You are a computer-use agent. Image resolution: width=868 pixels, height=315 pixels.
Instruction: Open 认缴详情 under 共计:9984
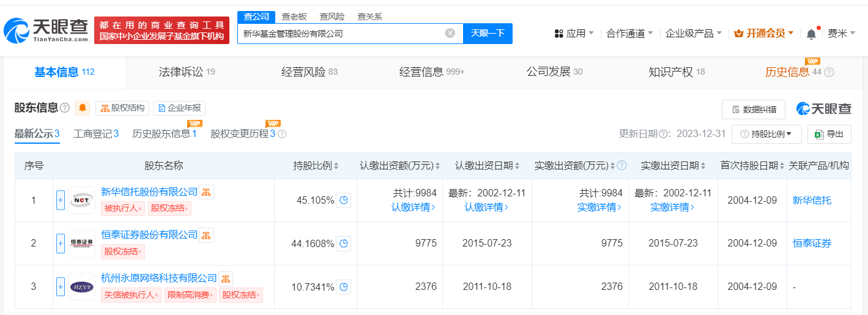click(x=413, y=207)
